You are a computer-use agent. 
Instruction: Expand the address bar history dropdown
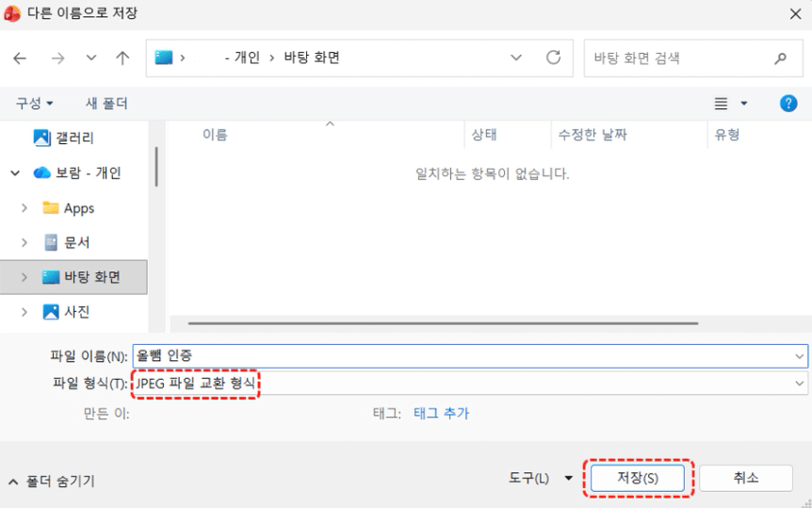(516, 57)
